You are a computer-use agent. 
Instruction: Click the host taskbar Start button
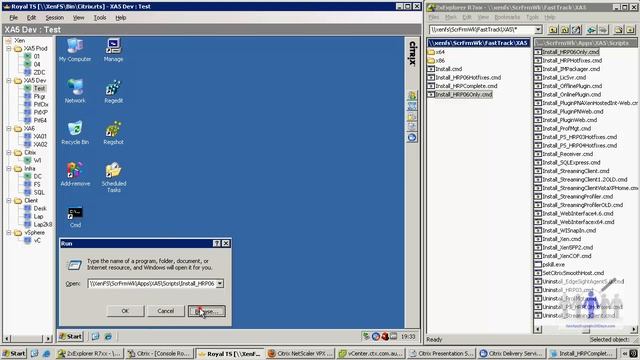pos(14,353)
